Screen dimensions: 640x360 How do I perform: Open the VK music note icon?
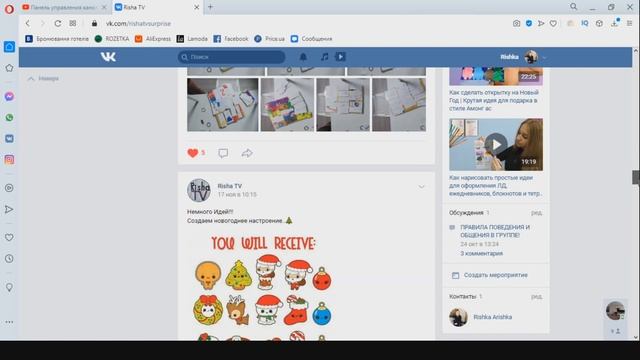tap(324, 57)
